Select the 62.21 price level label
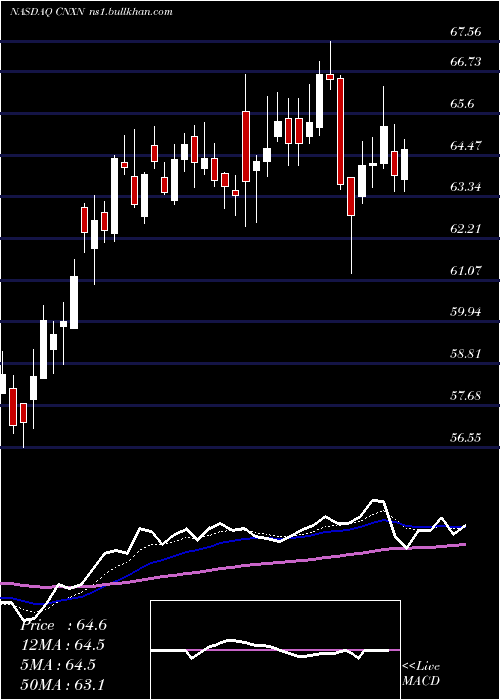The width and height of the screenshot is (500, 700). [466, 229]
